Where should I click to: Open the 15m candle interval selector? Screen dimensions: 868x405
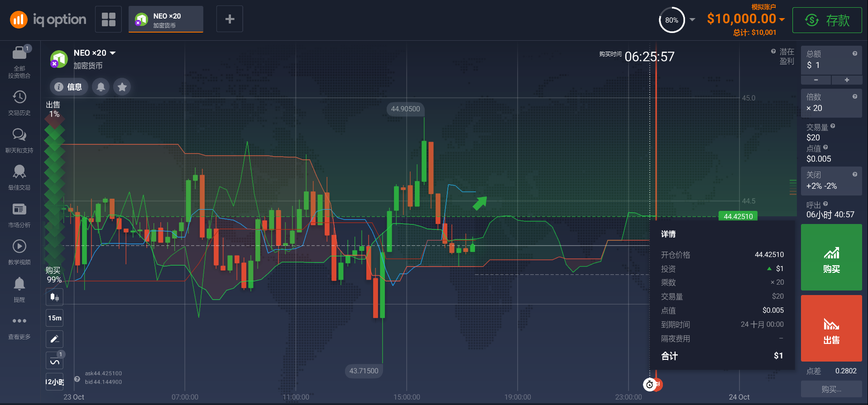54,318
